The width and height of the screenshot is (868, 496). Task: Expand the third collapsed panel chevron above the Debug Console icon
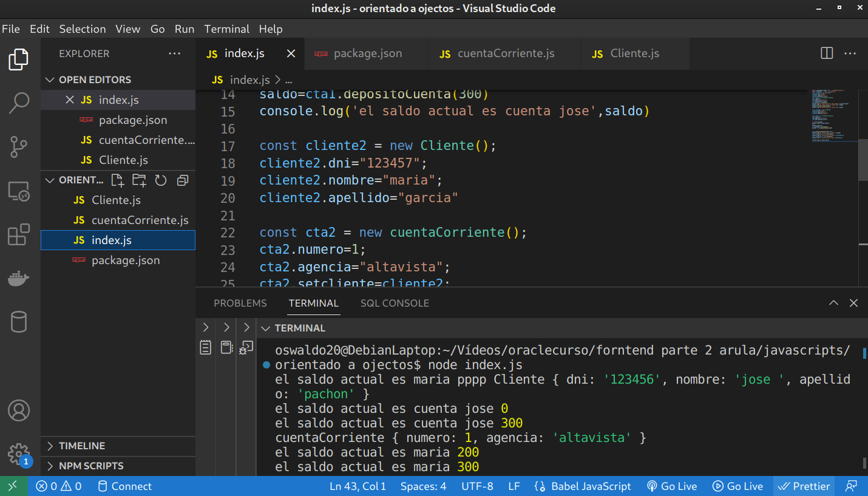[x=246, y=328]
